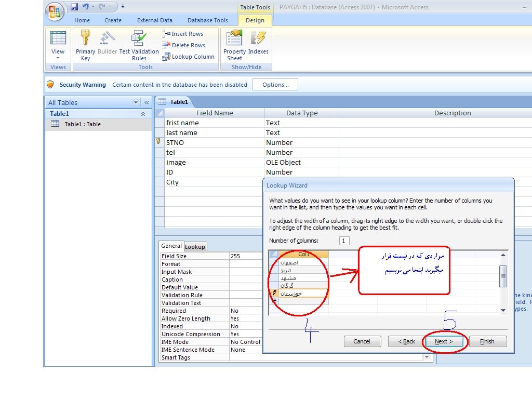Viewport: 532px width, 399px height.
Task: Select the 'tel' field name cell
Action: click(x=214, y=152)
